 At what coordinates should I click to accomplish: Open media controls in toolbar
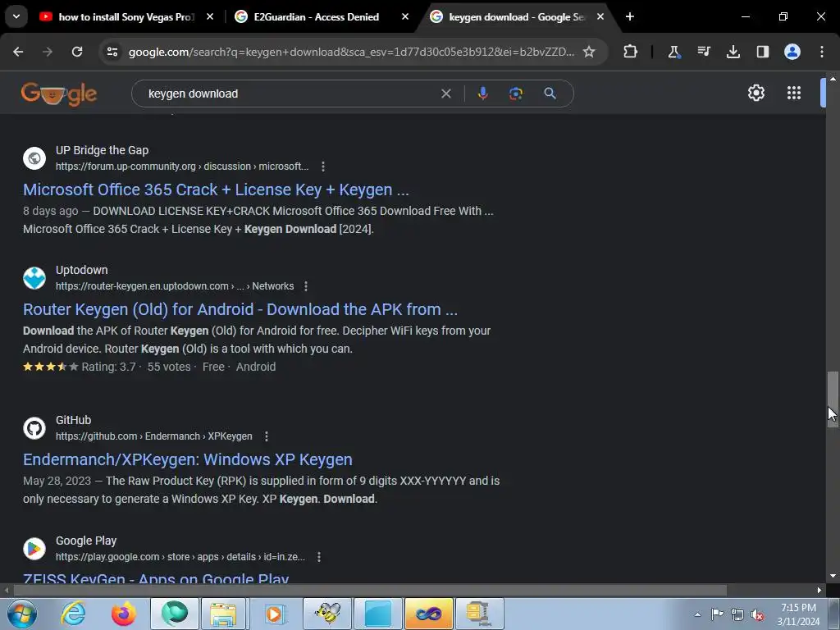(x=704, y=52)
